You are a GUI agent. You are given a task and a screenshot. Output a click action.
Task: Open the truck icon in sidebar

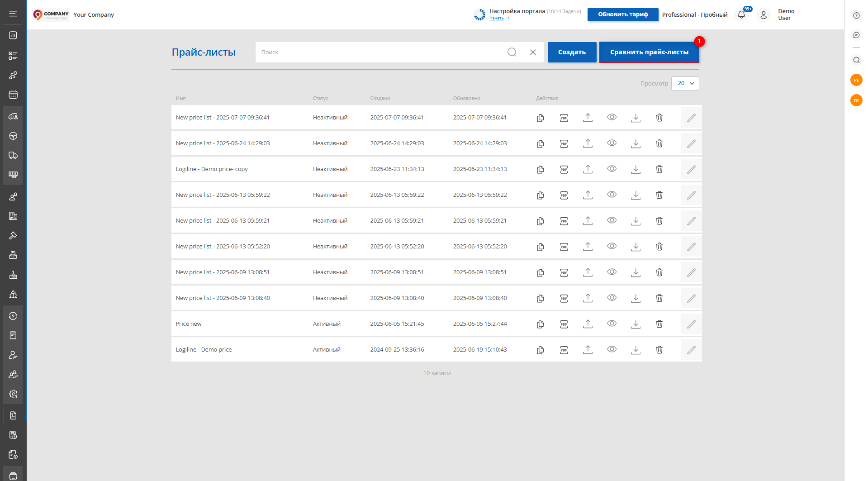[13, 155]
